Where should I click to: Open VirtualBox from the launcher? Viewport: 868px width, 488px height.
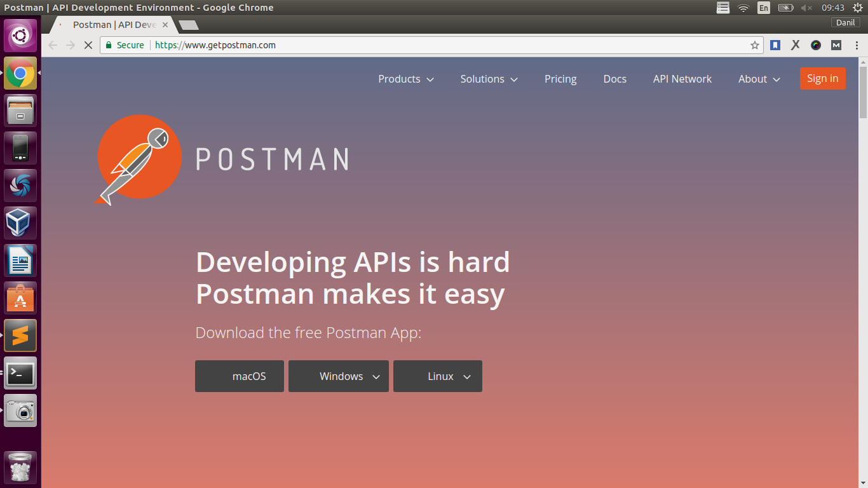pos(20,222)
